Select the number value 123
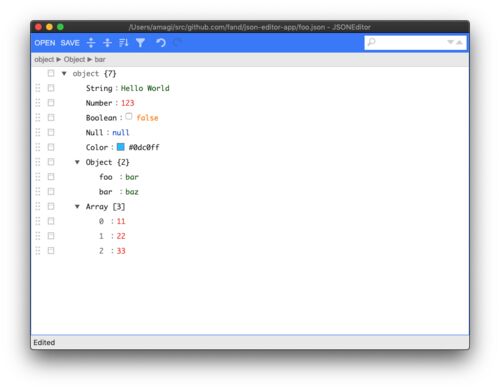The width and height of the screenshot is (500, 390). coord(128,103)
